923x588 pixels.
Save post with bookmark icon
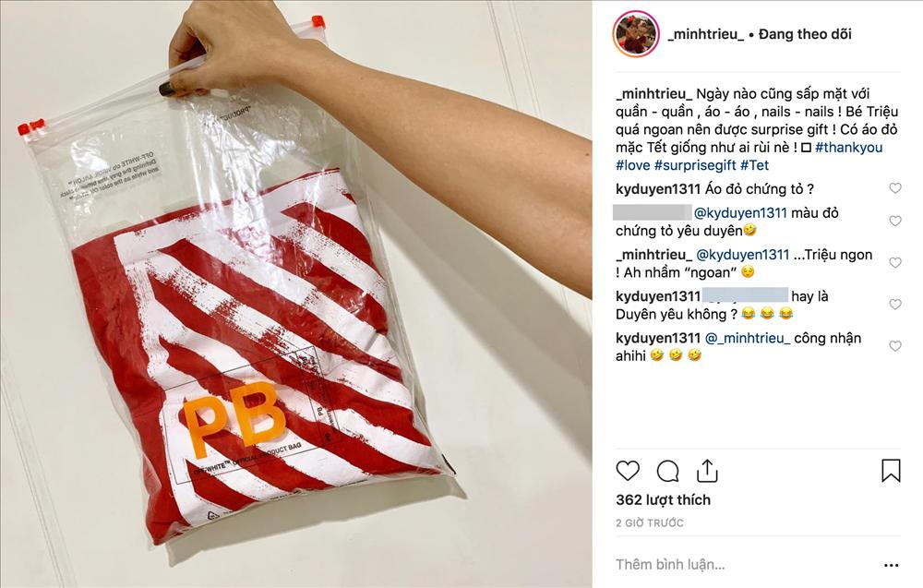tap(891, 470)
